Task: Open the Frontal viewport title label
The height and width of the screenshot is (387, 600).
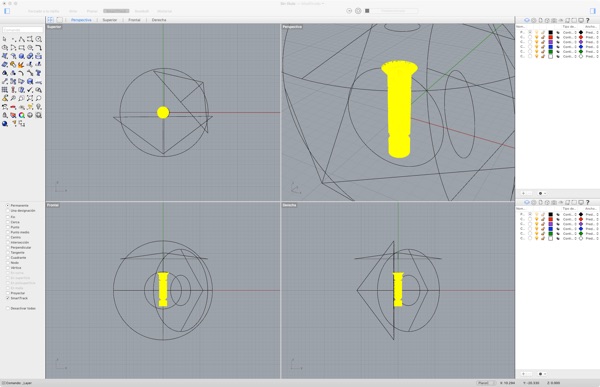Action: click(x=53, y=205)
